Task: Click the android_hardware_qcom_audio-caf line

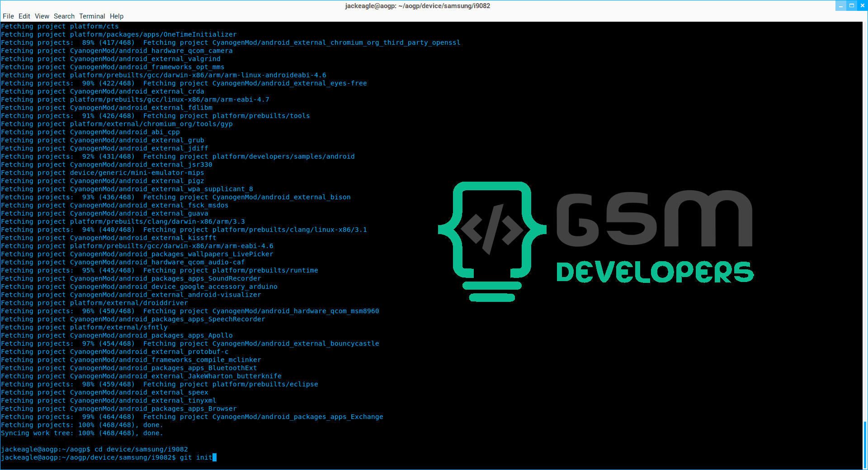Action: (123, 262)
